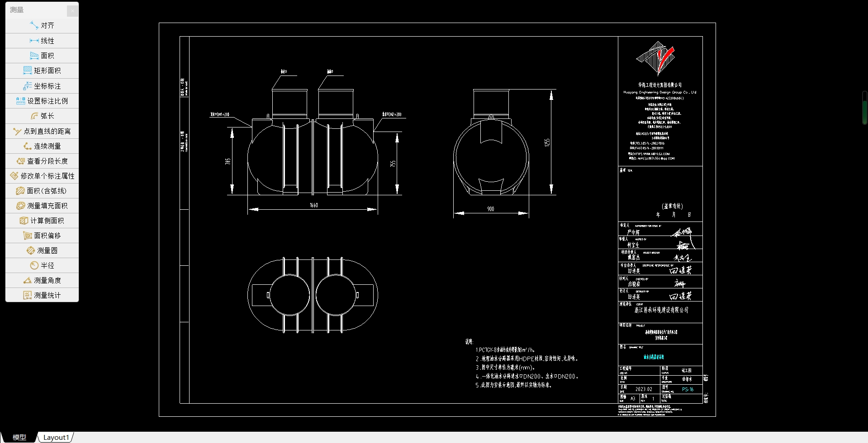Click the 浙江易承环境建设有限公司 client name
Image resolution: width=868 pixels, height=443 pixels.
tap(661, 310)
